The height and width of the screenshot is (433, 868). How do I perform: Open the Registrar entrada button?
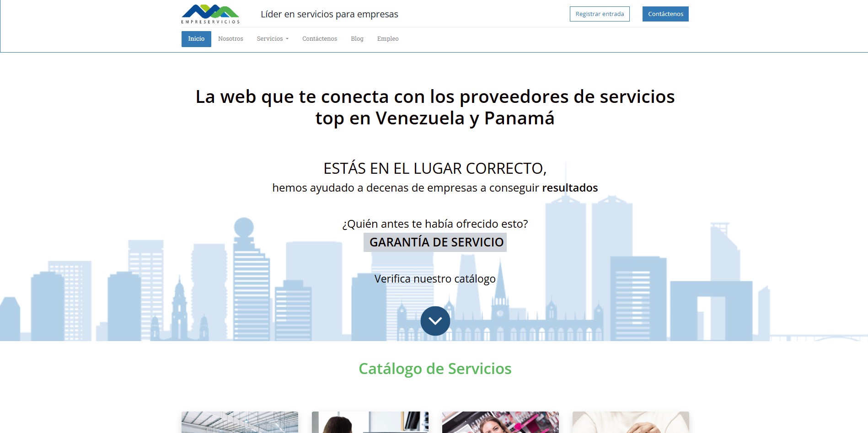point(600,14)
